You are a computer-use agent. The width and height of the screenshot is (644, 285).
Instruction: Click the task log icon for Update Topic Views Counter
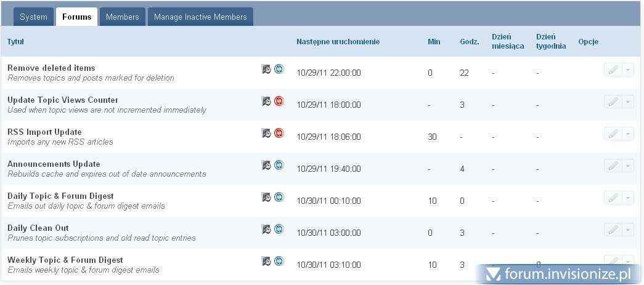(266, 101)
